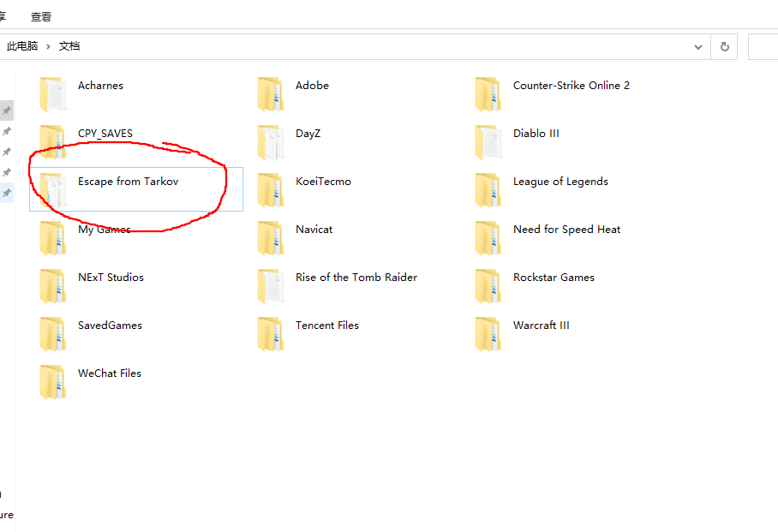Select the KoeiTecmo folder icon
This screenshot has height=532, width=778.
point(271,190)
